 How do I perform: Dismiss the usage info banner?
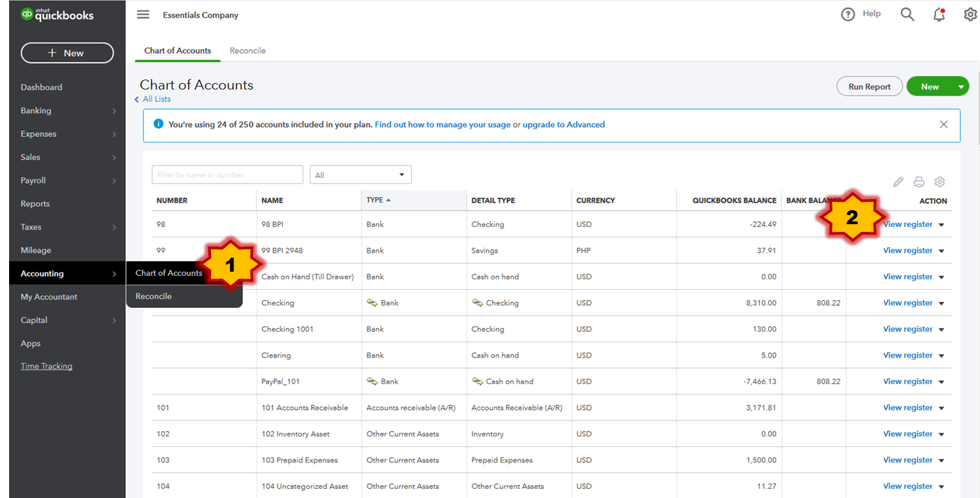click(944, 124)
